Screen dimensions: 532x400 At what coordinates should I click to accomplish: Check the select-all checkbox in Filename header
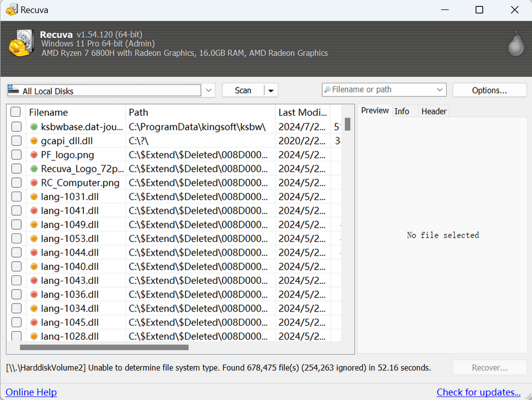(x=16, y=112)
